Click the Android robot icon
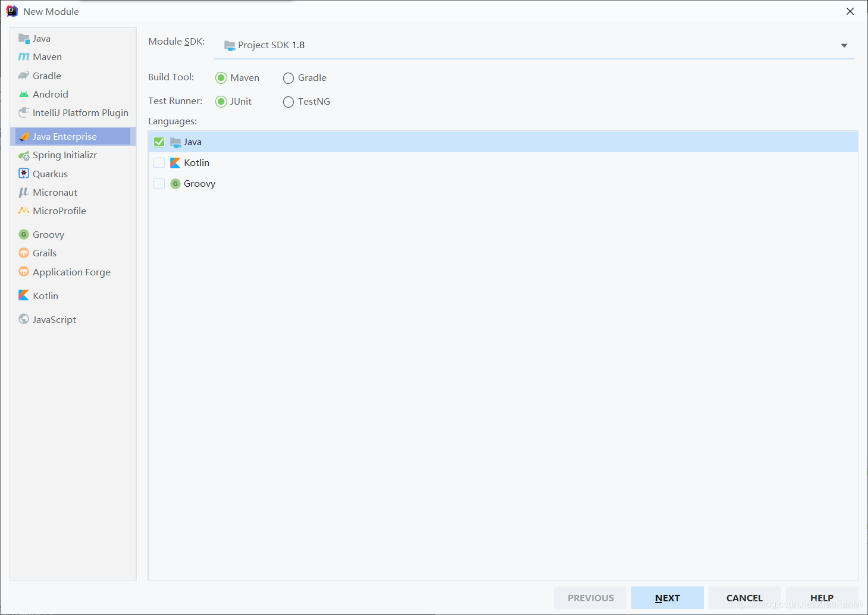Screen dimensions: 868x615 click(x=24, y=94)
